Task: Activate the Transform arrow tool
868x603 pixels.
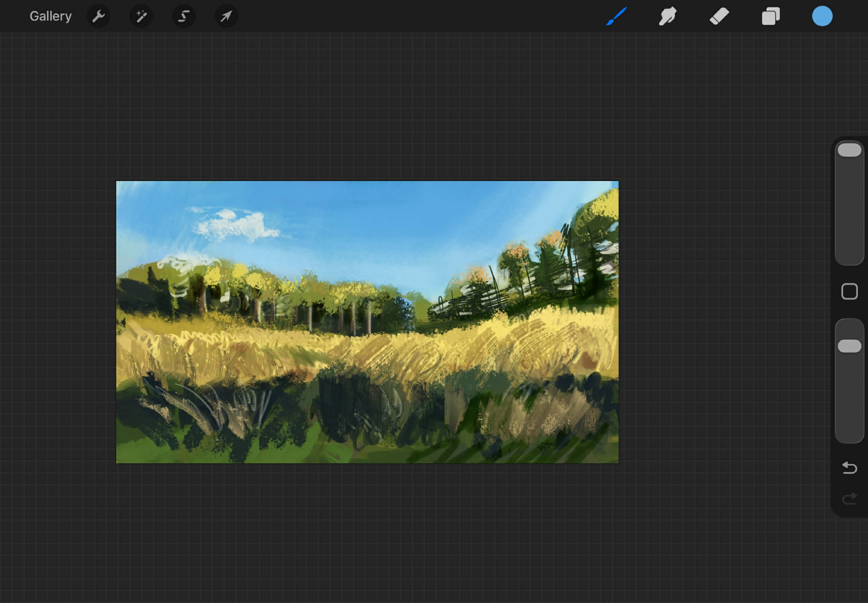Action: coord(226,16)
